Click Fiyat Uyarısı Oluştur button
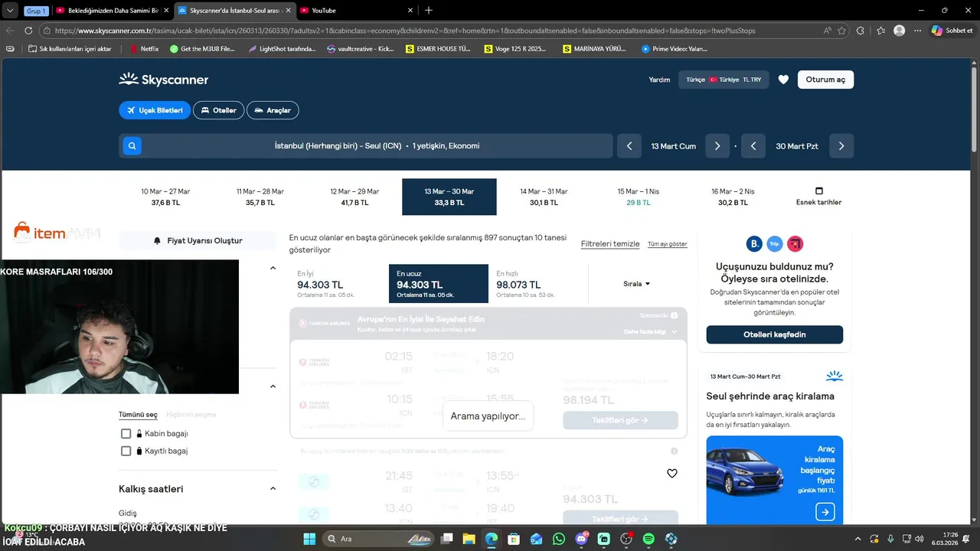 point(198,240)
